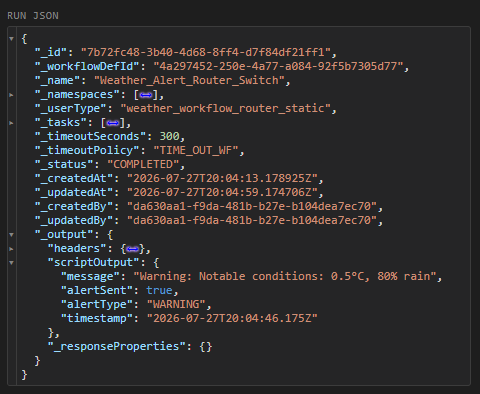Click the "_output" key
The image size is (480, 394).
click(x=64, y=234)
